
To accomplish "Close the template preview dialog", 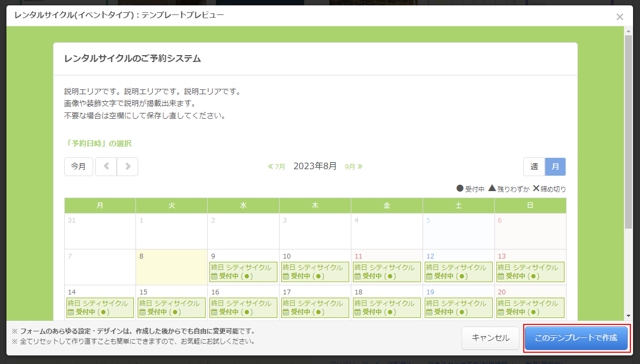I will pyautogui.click(x=620, y=17).
